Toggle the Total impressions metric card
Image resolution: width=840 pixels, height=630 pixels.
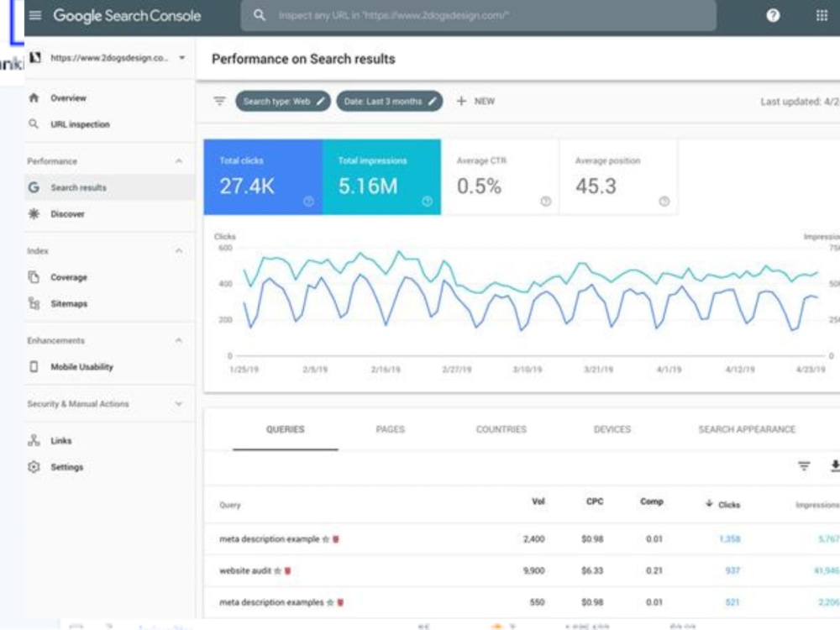(382, 177)
